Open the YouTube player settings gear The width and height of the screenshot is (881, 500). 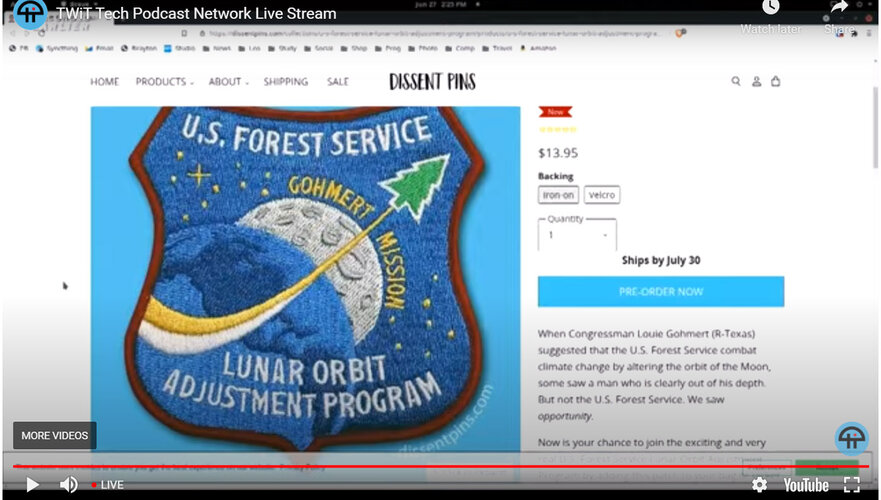(x=759, y=485)
